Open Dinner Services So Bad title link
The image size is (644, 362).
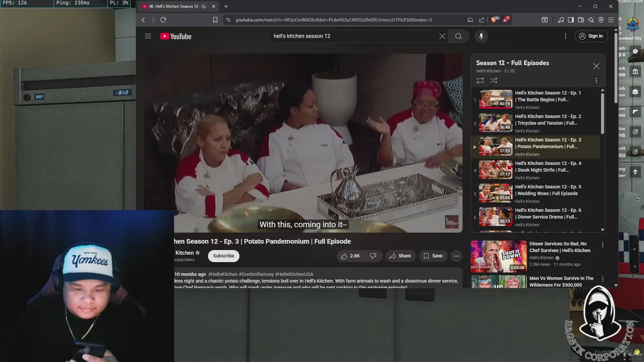(560, 247)
